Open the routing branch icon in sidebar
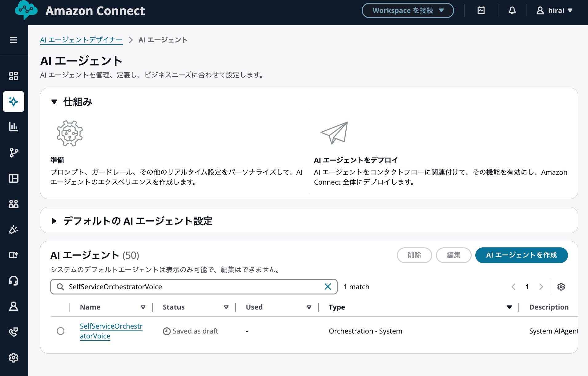588x376 pixels. click(14, 153)
